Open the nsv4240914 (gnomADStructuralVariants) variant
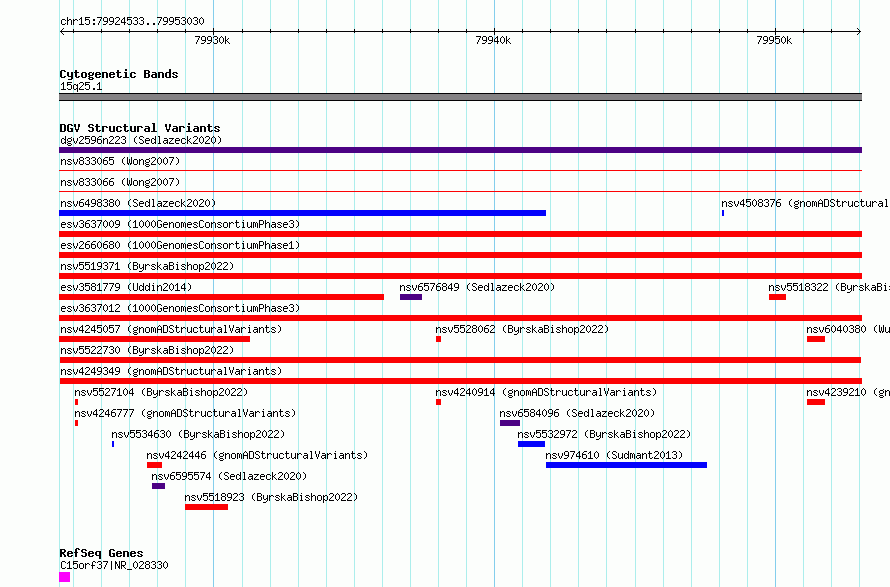The width and height of the screenshot is (890, 587). 546,392
